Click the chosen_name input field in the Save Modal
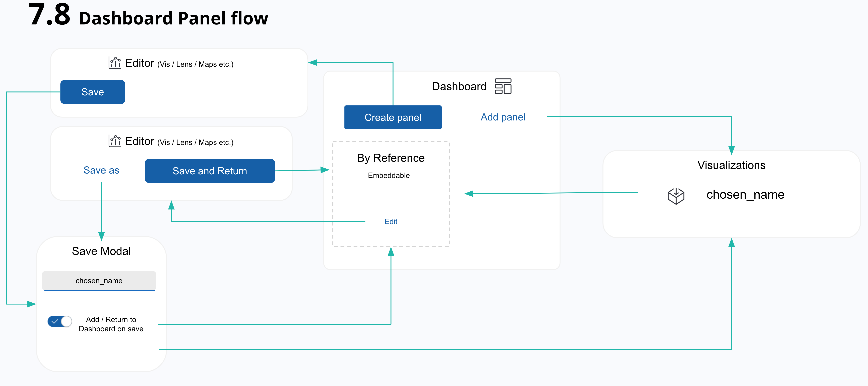 click(x=99, y=281)
